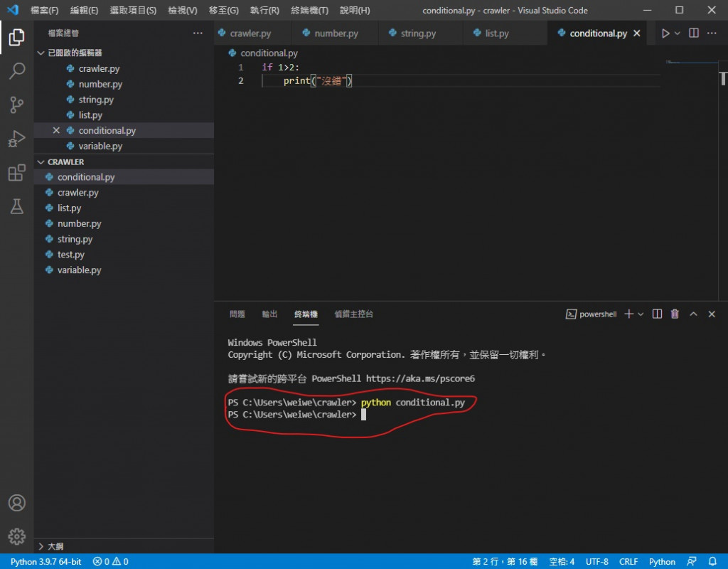This screenshot has width=728, height=569.
Task: Open Explorer panel more actions ellipsis
Action: pyautogui.click(x=198, y=33)
